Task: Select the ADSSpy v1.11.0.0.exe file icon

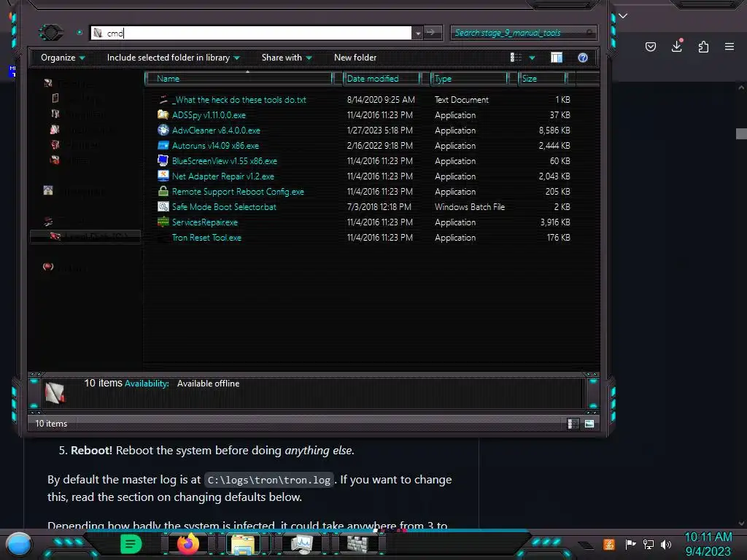Action: [x=163, y=114]
